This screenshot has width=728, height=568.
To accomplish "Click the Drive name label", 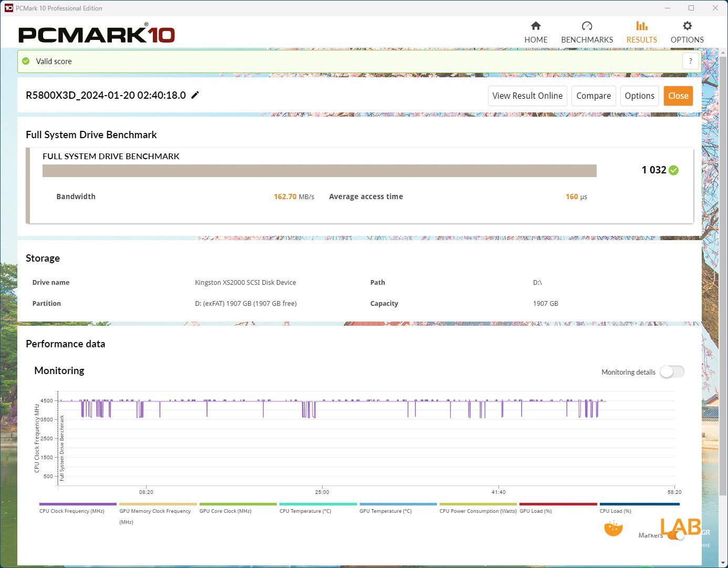I will (51, 282).
